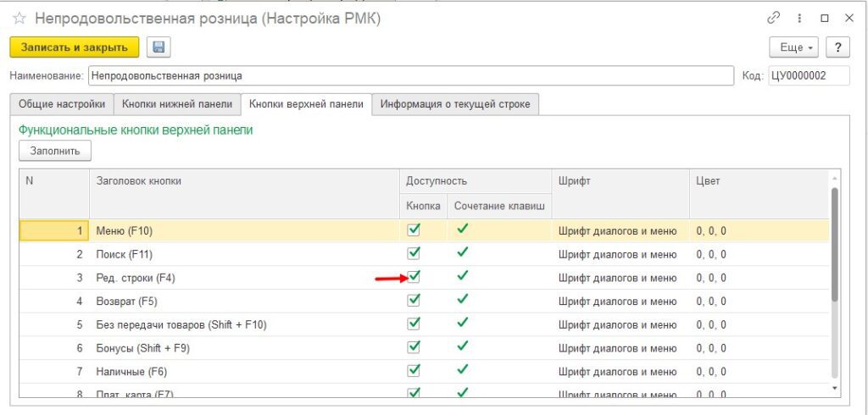The width and height of the screenshot is (868, 415).
Task: Click scrollbar down arrow in the table
Action: coord(835,387)
